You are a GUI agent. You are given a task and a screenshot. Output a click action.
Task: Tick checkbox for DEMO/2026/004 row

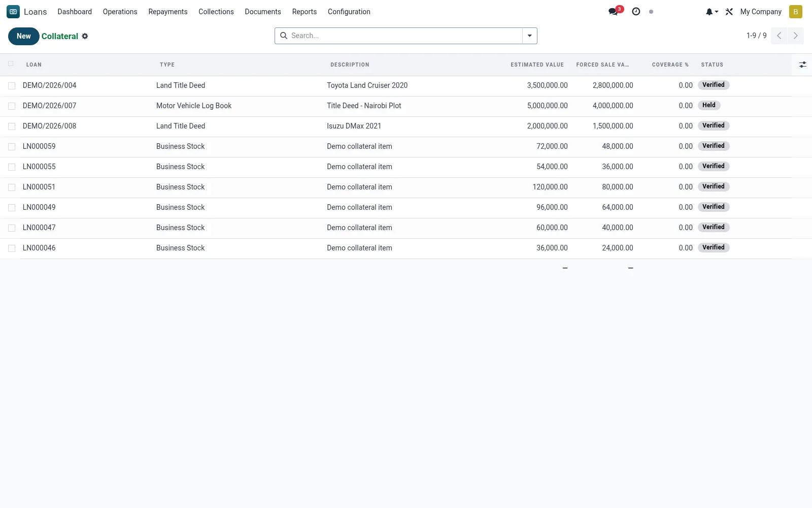point(12,86)
